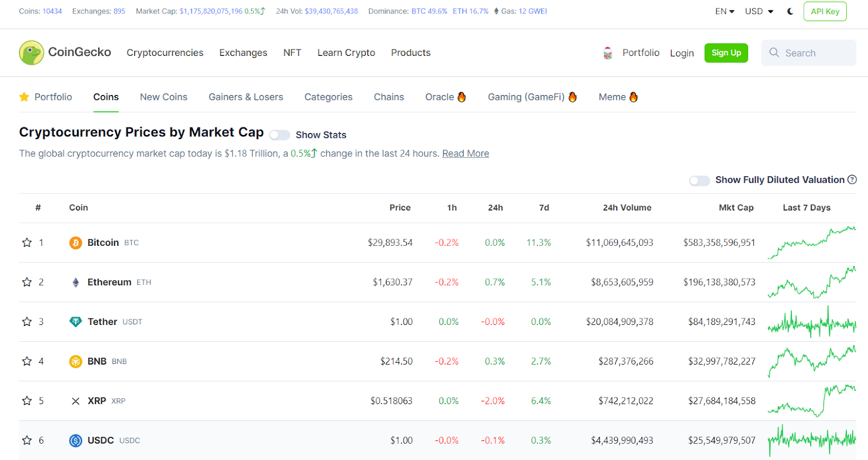Favorite Ethereum with its star
The height and width of the screenshot is (460, 868).
(27, 282)
